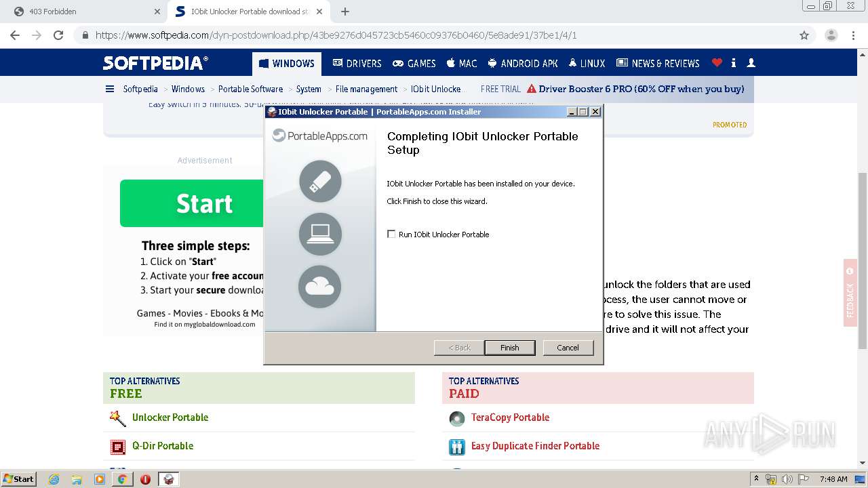Screen dimensions: 868x488
Task: Click TeraCopy Portable disc icon
Action: [x=457, y=419]
